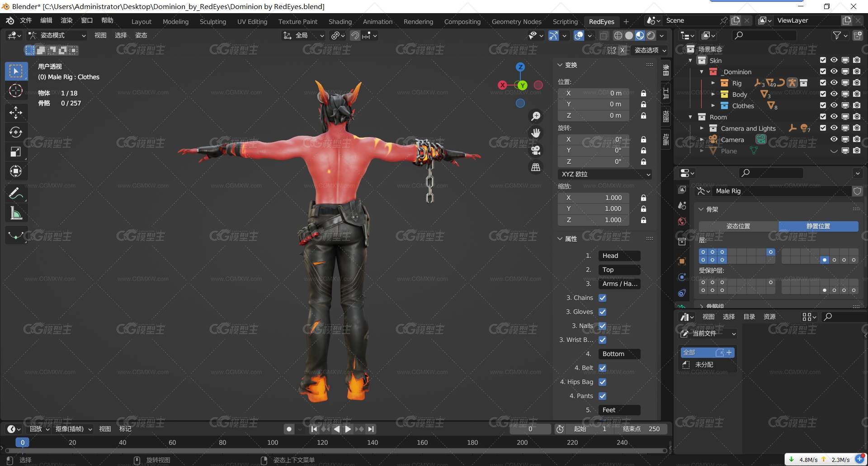Uncheck the 3. Nails checkbox
868x466 pixels.
point(603,326)
